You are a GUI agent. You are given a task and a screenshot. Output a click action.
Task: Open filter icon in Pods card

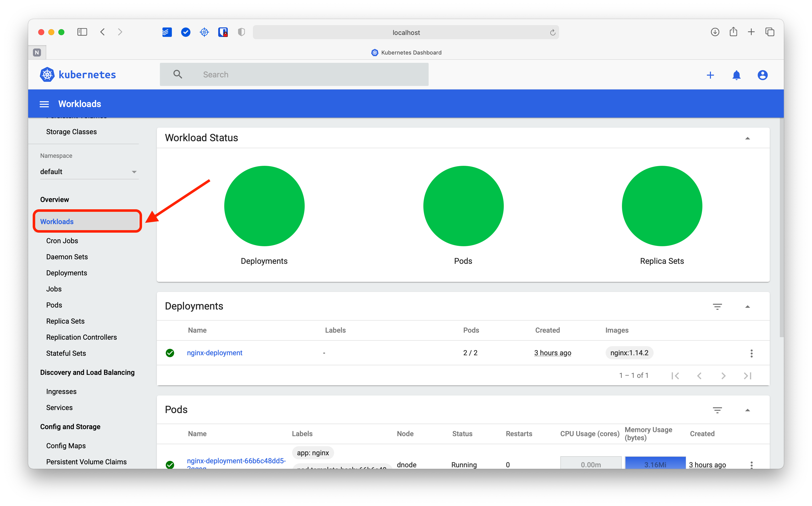pyautogui.click(x=717, y=410)
